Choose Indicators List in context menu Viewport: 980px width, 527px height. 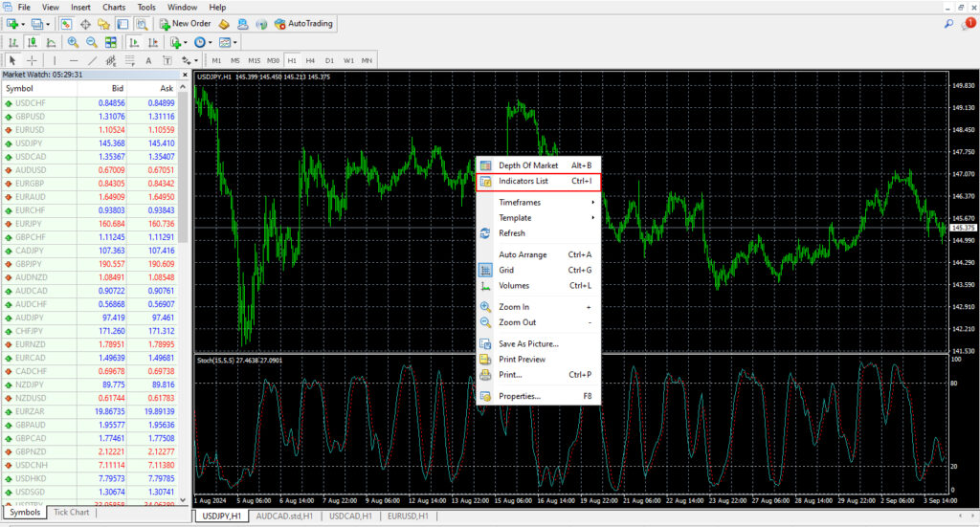point(538,181)
